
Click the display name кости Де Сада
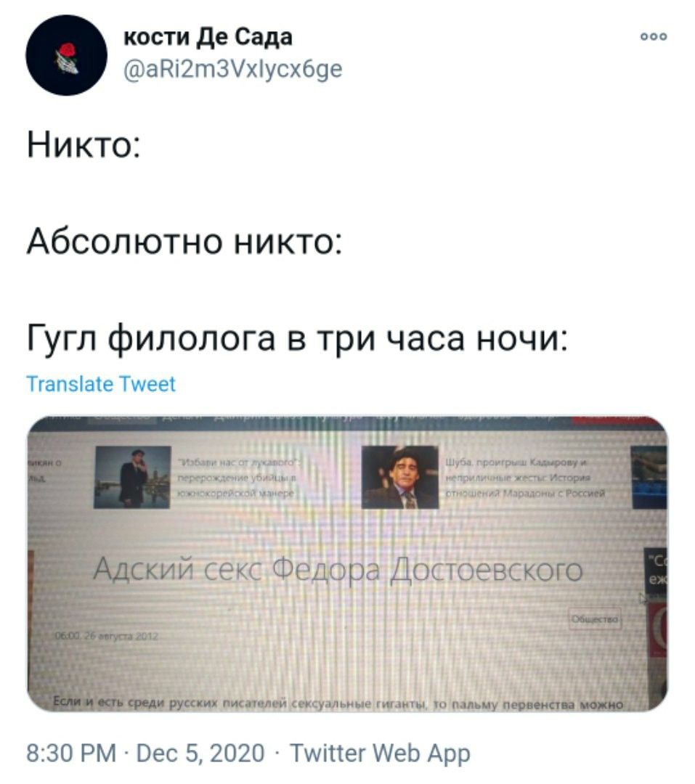point(208,38)
